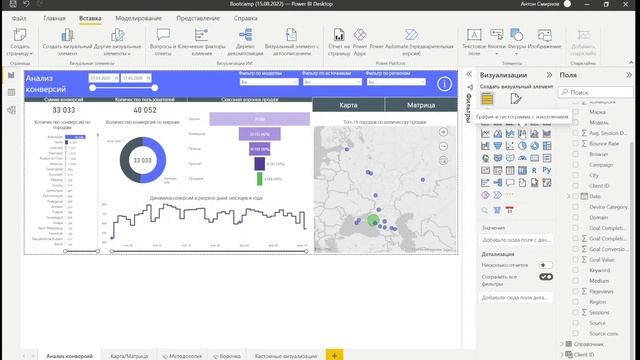Check the City field checkbox
This screenshot has height=360, width=640.
point(576,175)
